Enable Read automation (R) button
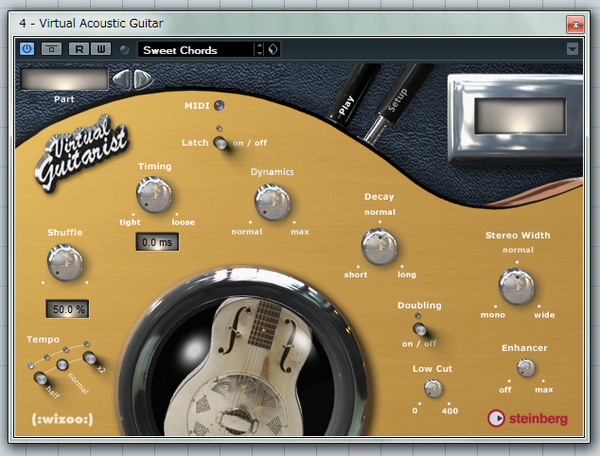The width and height of the screenshot is (600, 456). click(x=79, y=49)
